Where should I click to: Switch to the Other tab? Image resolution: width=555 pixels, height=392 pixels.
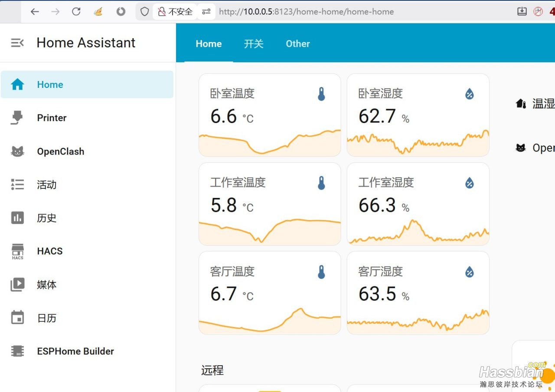[297, 44]
